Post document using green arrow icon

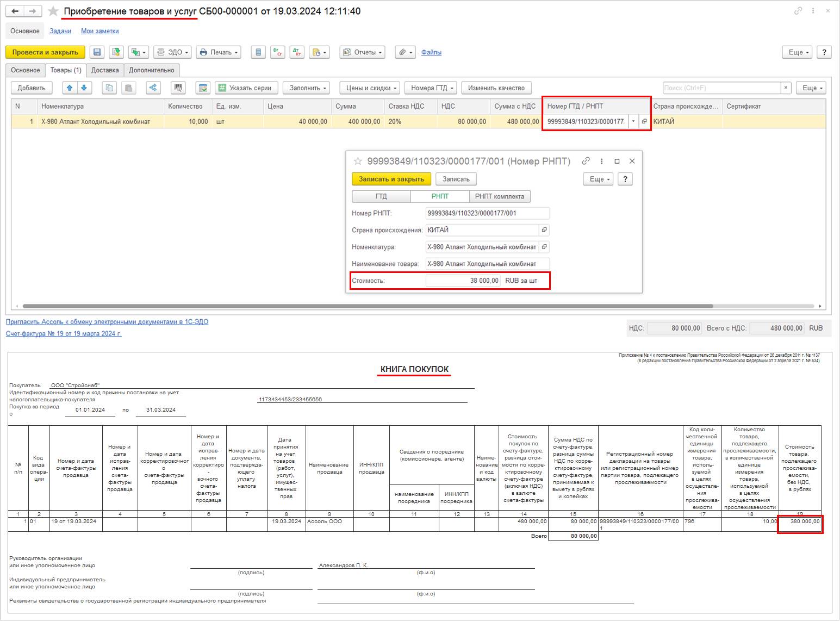[x=116, y=52]
